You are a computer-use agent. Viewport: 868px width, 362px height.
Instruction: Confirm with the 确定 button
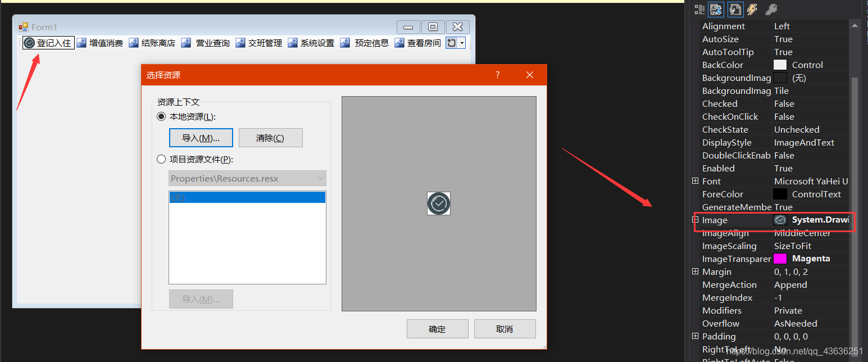(x=437, y=329)
